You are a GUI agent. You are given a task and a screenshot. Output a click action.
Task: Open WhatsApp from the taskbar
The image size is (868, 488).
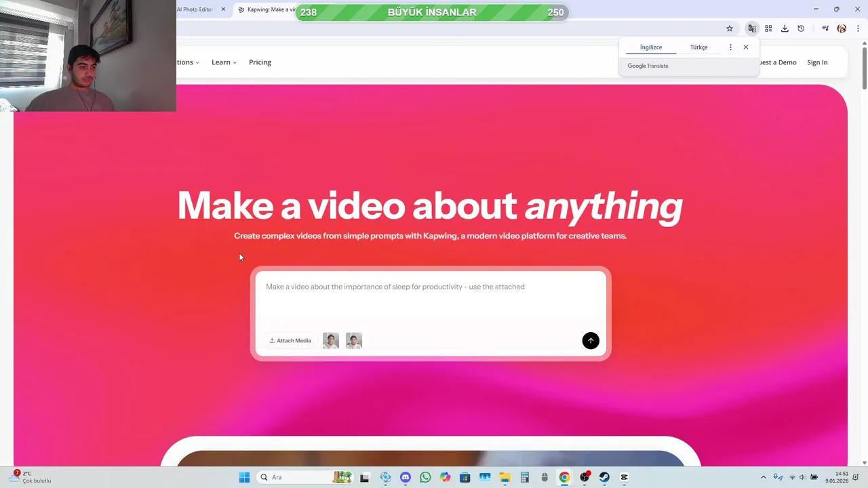pyautogui.click(x=425, y=477)
